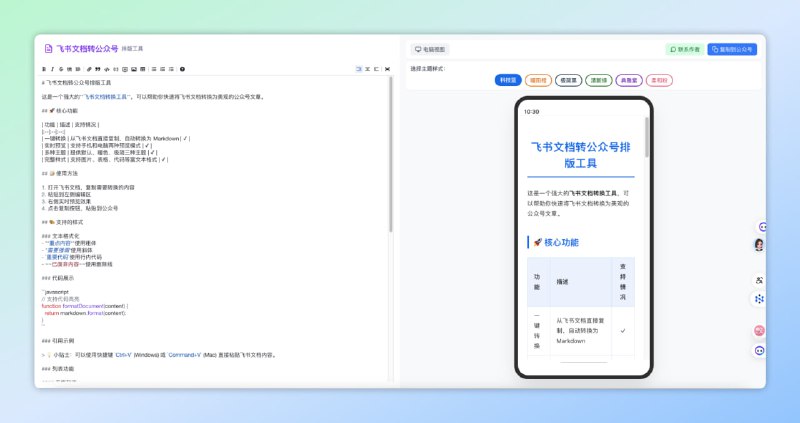Click the '### 列表功能' line in editor
This screenshot has width=800, height=423.
click(x=58, y=369)
